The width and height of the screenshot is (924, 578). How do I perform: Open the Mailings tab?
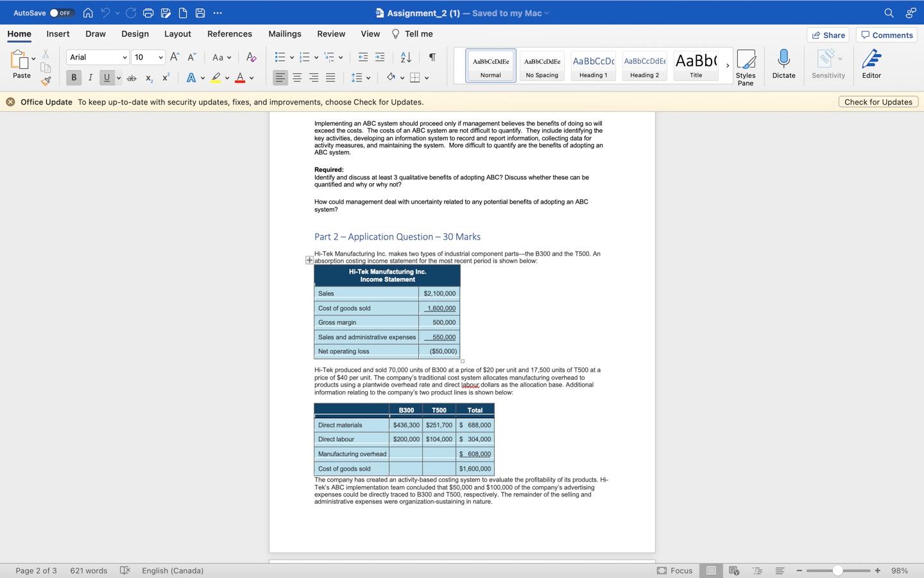[x=284, y=33]
